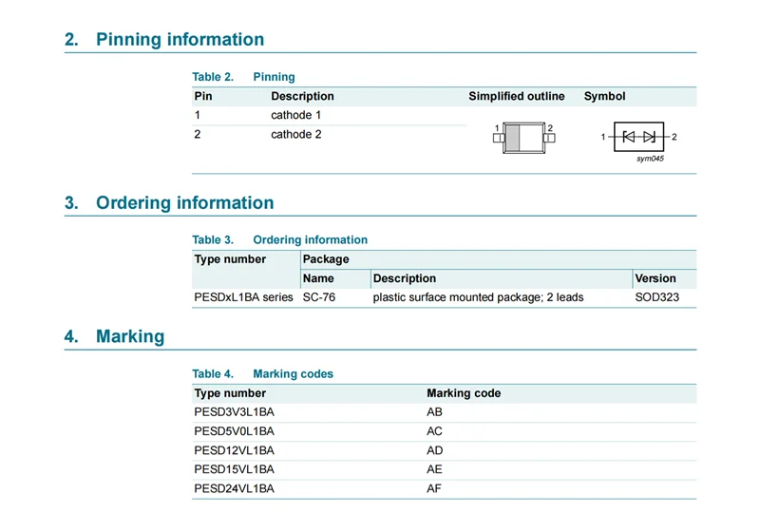Select the 'PESD3V3L1BA' type number
The image size is (760, 532).
(x=234, y=412)
